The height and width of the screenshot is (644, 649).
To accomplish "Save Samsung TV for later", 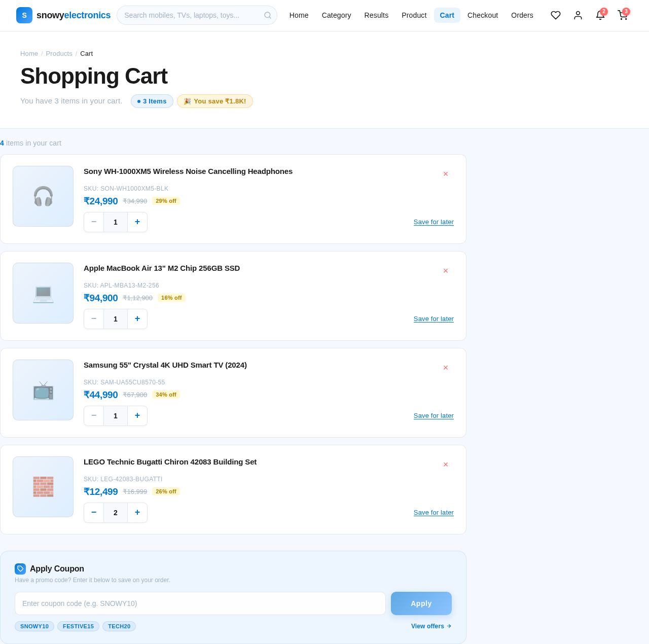I will pyautogui.click(x=434, y=416).
